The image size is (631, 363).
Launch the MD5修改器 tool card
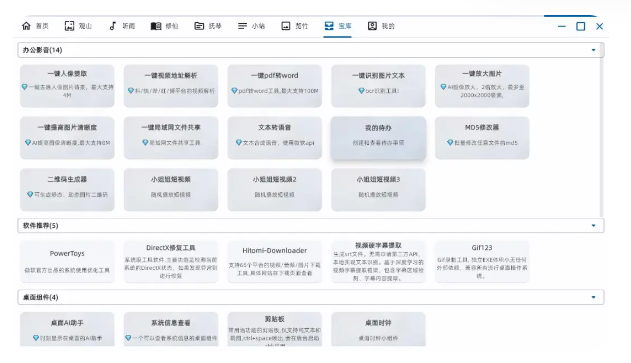click(482, 138)
